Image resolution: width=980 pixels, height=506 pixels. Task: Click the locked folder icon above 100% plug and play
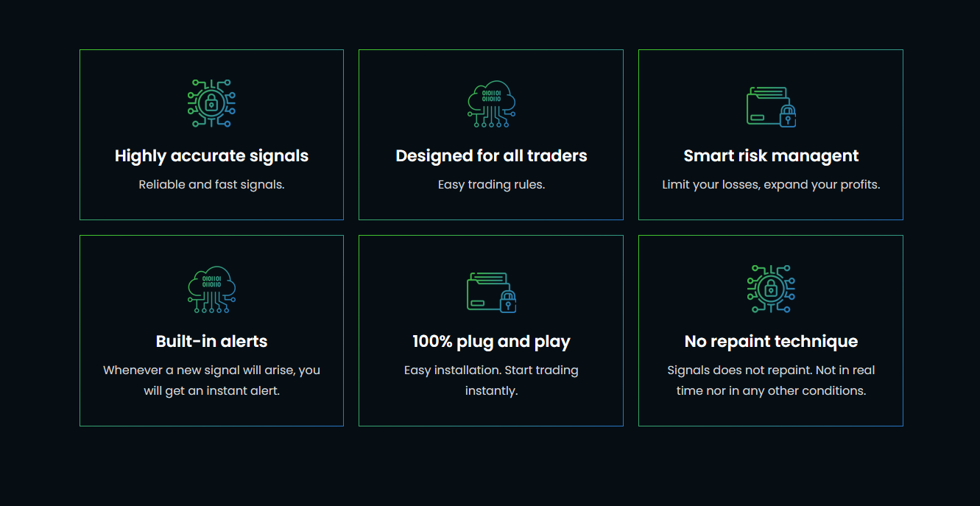pyautogui.click(x=491, y=292)
